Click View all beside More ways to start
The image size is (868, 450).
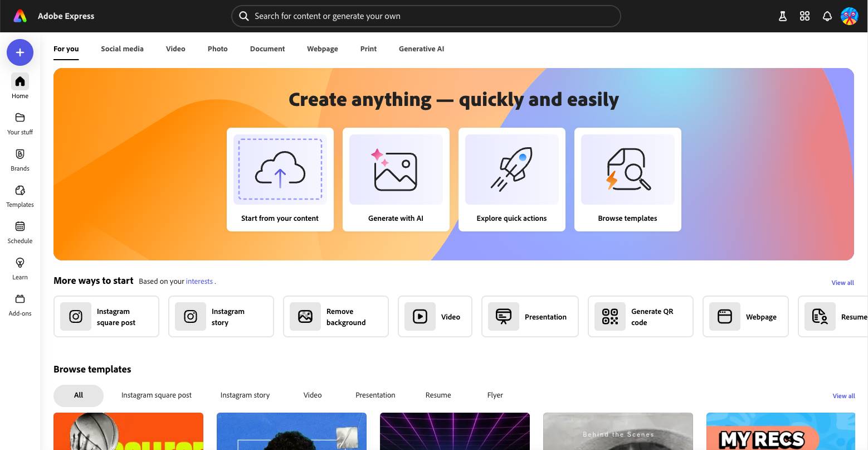point(842,283)
